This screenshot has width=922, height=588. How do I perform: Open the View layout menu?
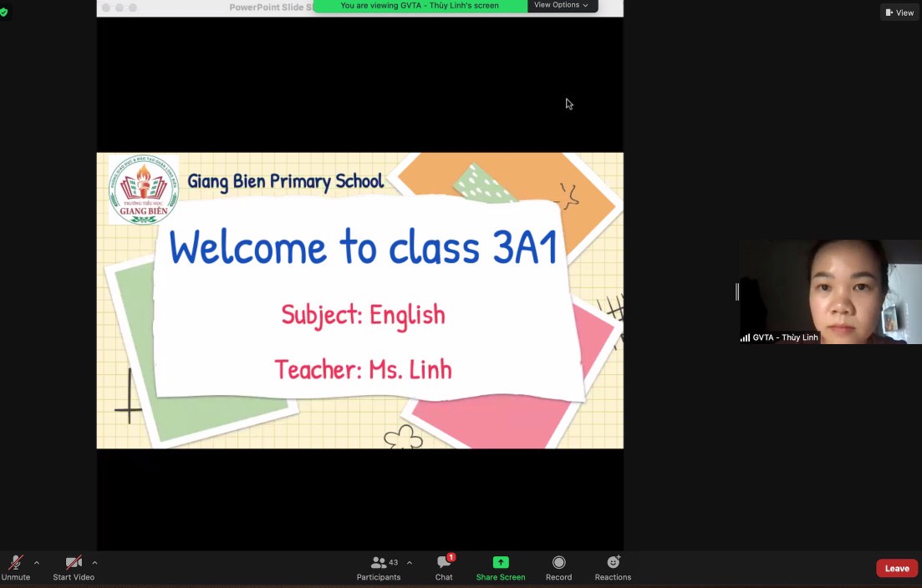click(x=899, y=13)
